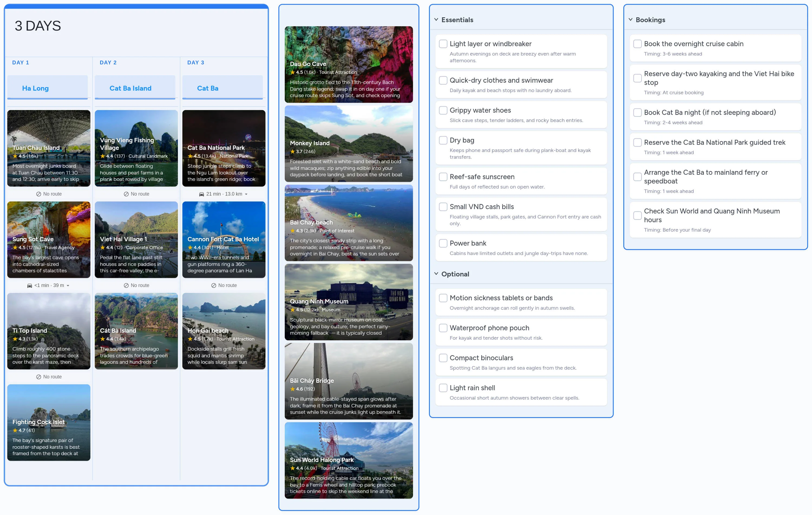Open the Sun World Halong Park card
Screen dimensions: 812x515
pyautogui.click(x=349, y=460)
